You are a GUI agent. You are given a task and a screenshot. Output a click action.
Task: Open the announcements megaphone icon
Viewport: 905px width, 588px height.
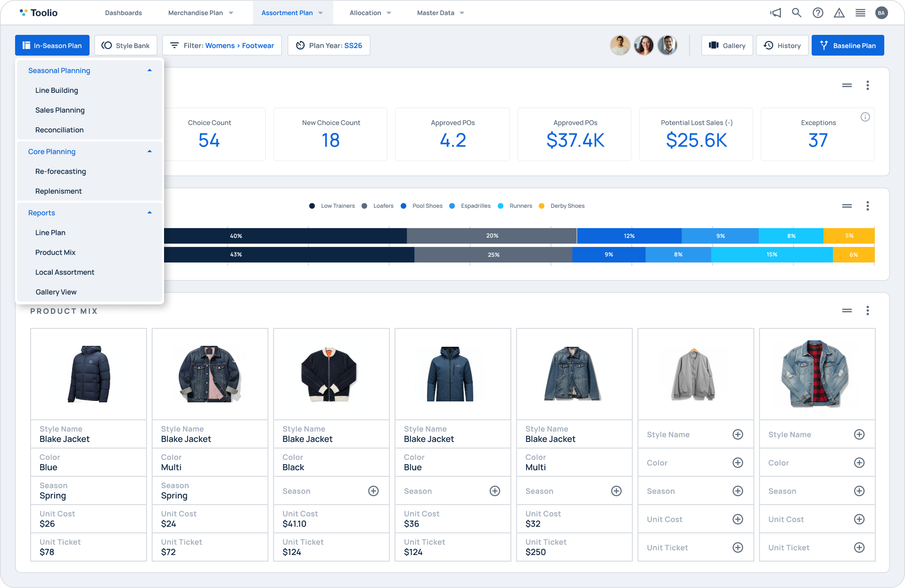coord(775,13)
